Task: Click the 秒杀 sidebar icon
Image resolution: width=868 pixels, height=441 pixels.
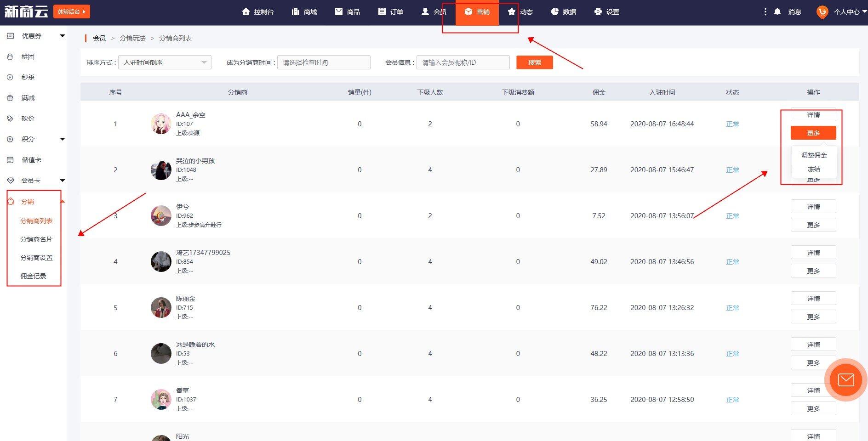Action: [x=10, y=77]
